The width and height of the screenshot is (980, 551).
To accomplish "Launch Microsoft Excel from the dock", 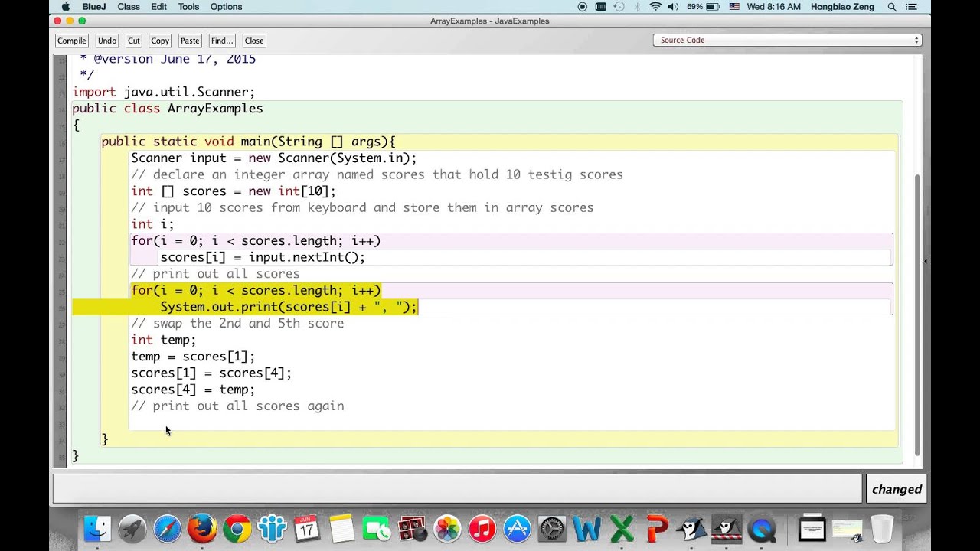I will tap(622, 529).
